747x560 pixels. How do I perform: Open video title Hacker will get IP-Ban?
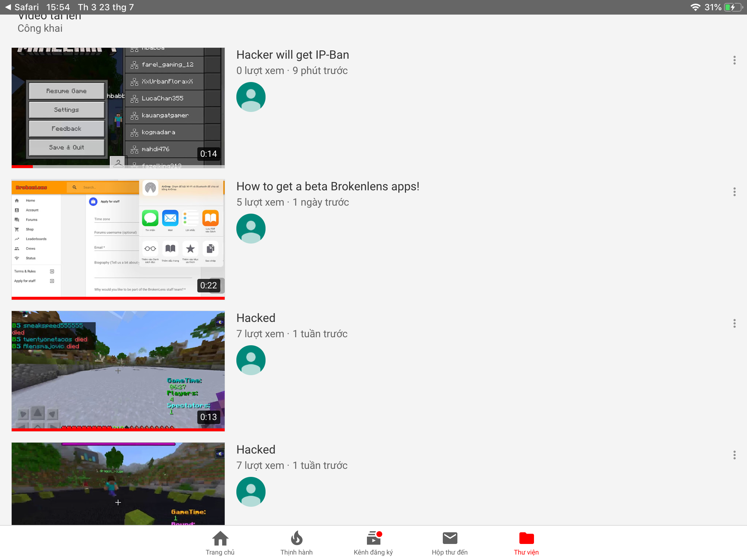[293, 55]
